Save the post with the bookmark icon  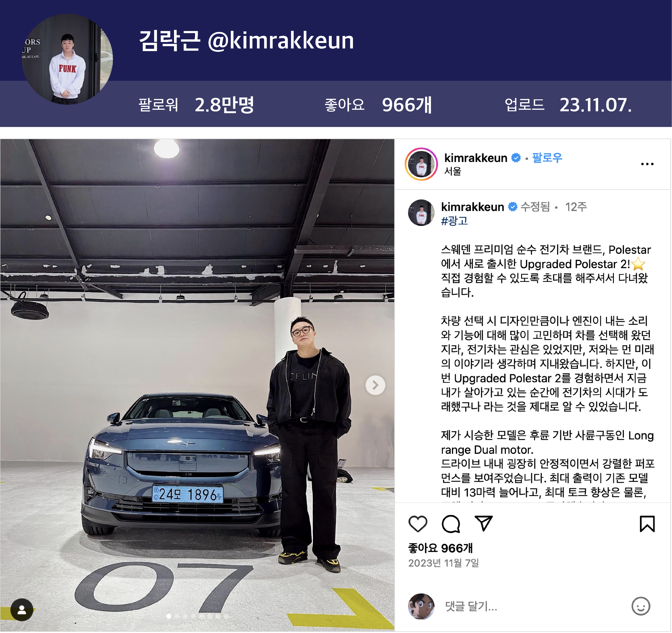click(x=647, y=524)
